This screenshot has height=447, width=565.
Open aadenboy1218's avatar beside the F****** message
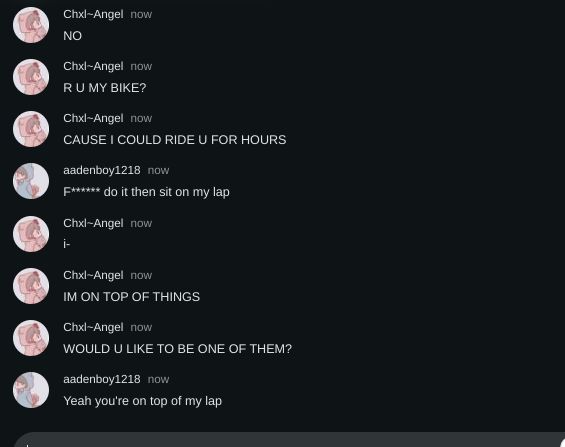click(31, 181)
